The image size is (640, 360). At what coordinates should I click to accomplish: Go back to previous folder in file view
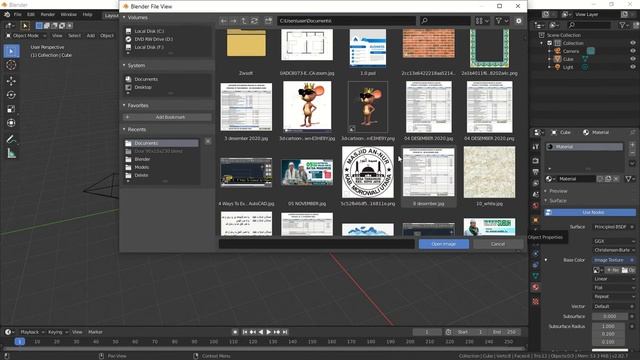pyautogui.click(x=223, y=21)
